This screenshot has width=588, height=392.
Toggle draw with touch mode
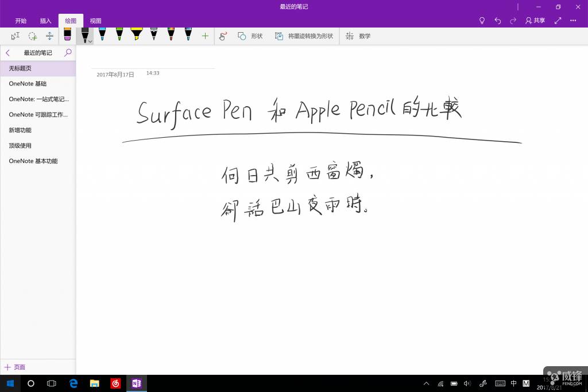tap(223, 36)
